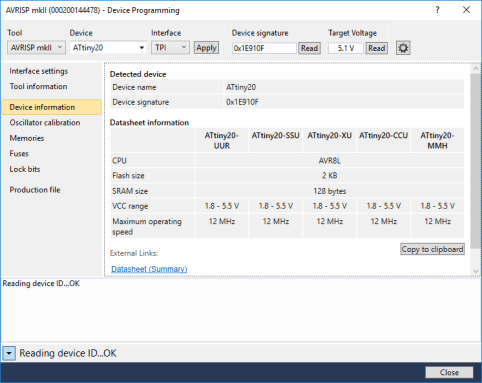Select Tool information page

pyautogui.click(x=38, y=86)
